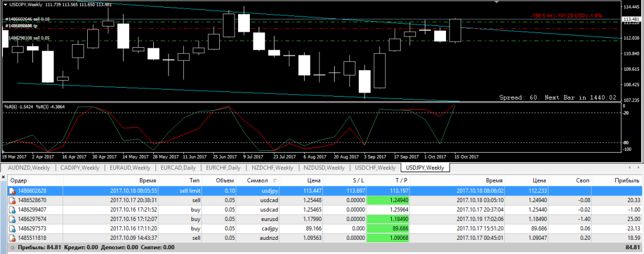Click the sort arrow in the Символ column
644x254 pixels.
pos(275,181)
